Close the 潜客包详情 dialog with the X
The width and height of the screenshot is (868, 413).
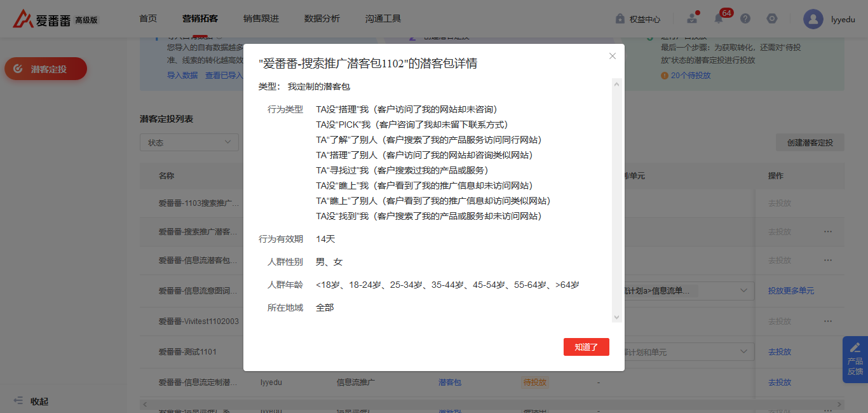(613, 56)
